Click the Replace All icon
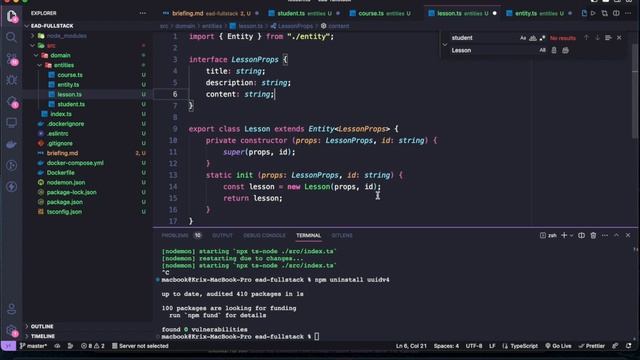This screenshot has height=360, width=640. [x=565, y=50]
